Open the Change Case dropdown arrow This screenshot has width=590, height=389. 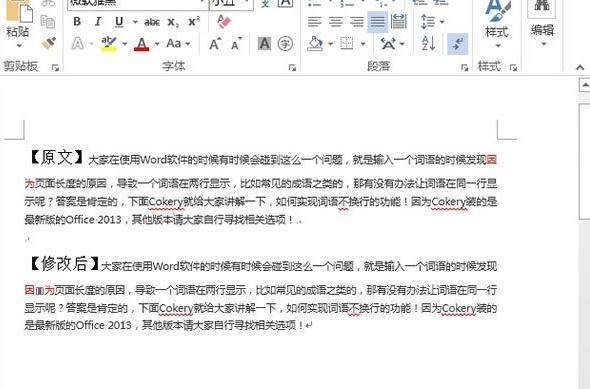(187, 44)
